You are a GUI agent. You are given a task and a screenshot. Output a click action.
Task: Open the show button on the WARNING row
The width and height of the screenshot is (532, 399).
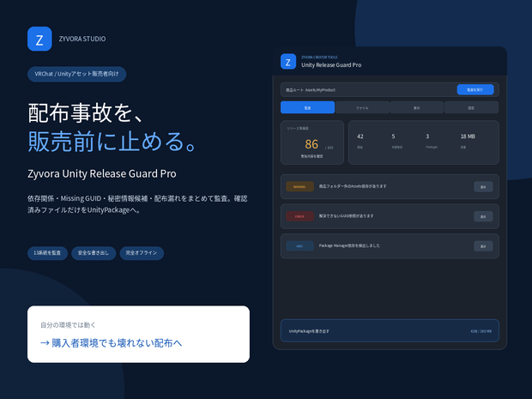pos(483,186)
